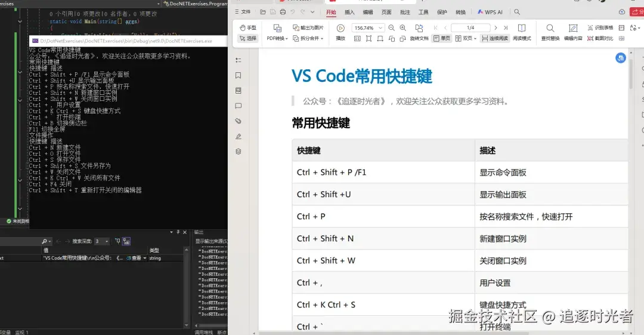The height and width of the screenshot is (335, 644).
Task: Click the open folder icon in WPS
Action: (263, 12)
